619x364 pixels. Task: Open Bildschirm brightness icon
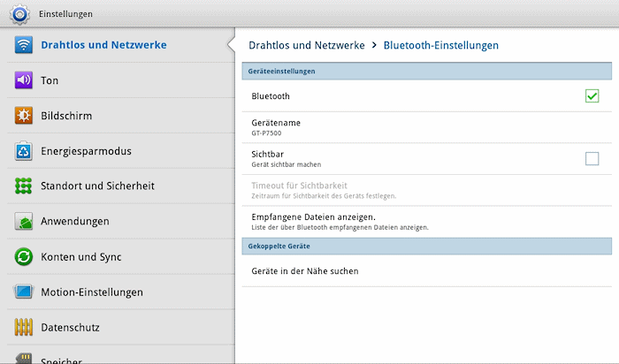[x=24, y=116]
